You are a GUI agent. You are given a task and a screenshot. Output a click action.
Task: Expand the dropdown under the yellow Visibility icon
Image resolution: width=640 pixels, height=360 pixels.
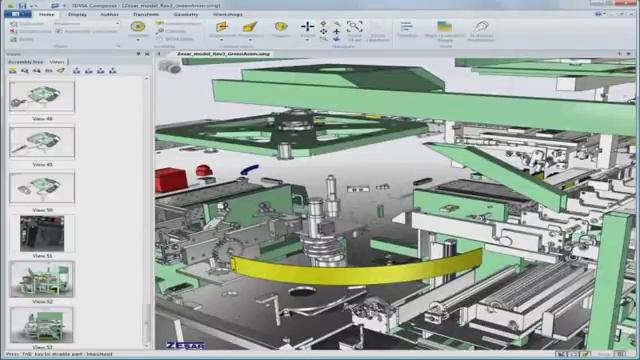click(138, 40)
